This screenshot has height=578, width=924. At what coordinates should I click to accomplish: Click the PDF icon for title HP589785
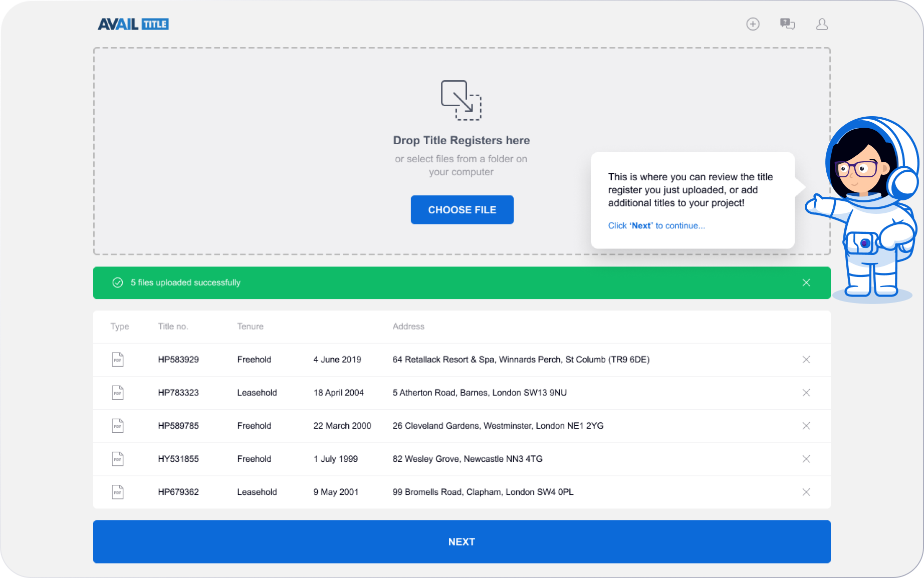tap(117, 426)
